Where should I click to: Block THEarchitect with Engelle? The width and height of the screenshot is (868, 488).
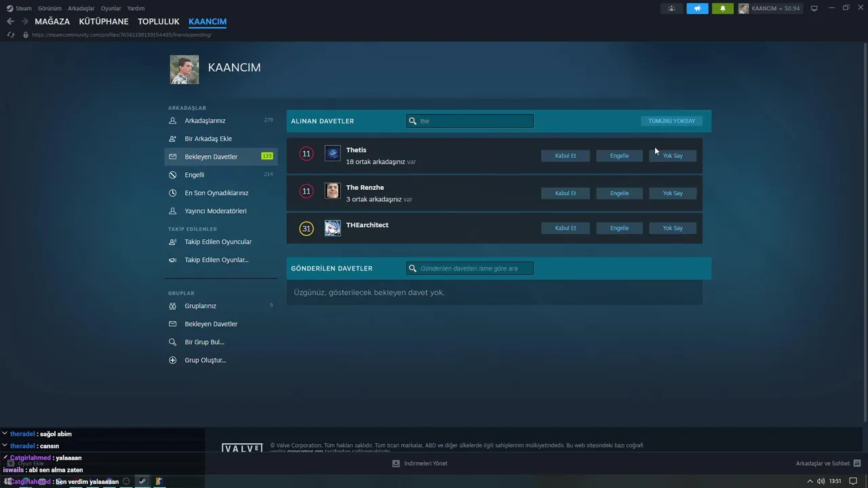619,228
